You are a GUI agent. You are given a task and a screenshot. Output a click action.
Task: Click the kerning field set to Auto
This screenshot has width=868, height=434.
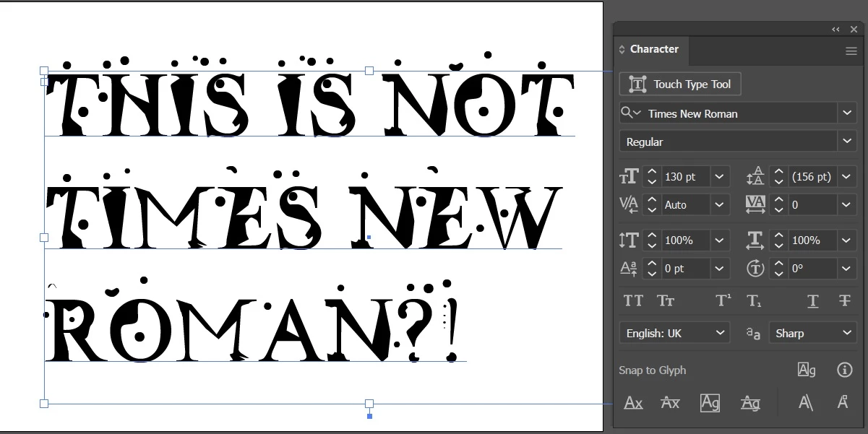684,204
